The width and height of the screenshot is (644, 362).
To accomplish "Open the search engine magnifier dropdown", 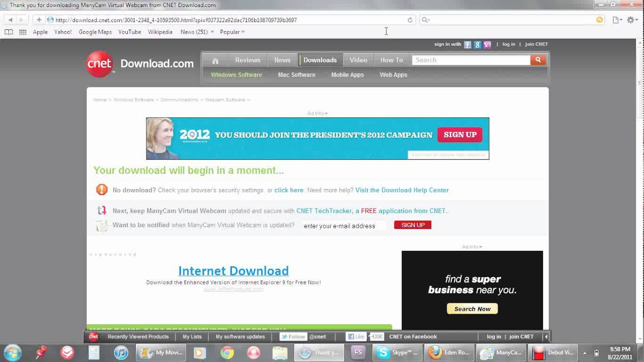I will [426, 20].
